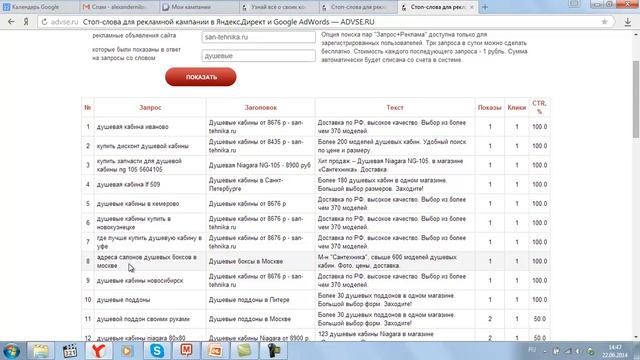Open Yandex home via the Я icon
This screenshot has width=640, height=360.
pos(26,22)
